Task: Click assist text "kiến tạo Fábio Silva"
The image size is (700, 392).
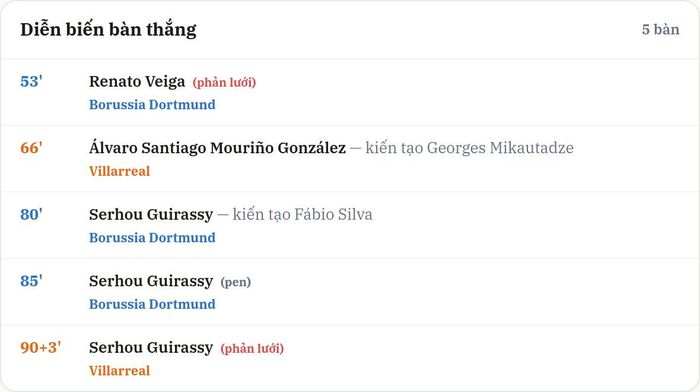Action: point(302,214)
